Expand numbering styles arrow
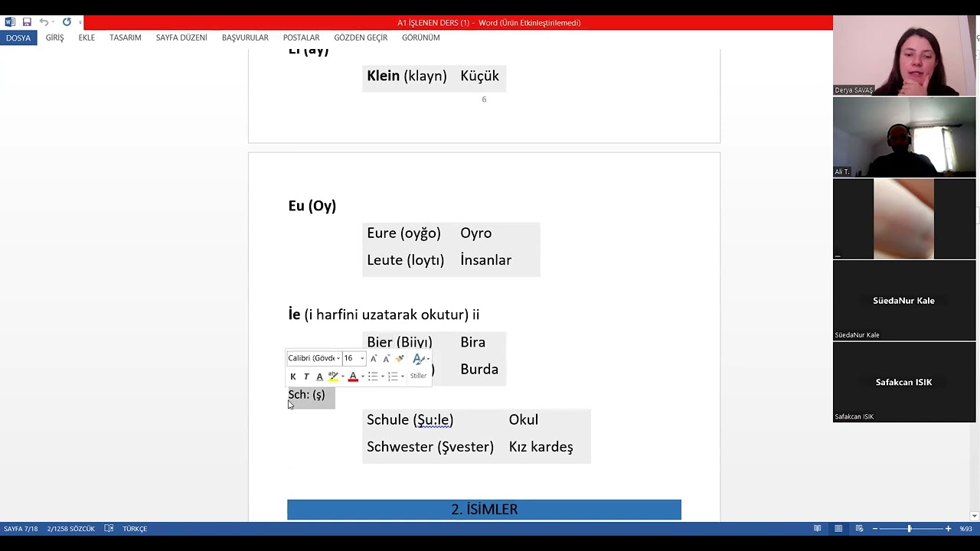 [x=402, y=377]
